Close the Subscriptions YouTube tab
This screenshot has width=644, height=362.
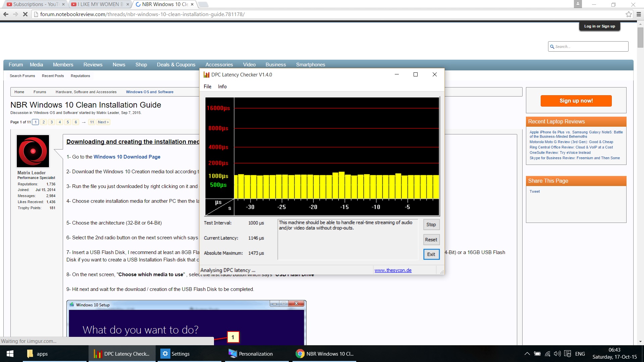pos(63,4)
